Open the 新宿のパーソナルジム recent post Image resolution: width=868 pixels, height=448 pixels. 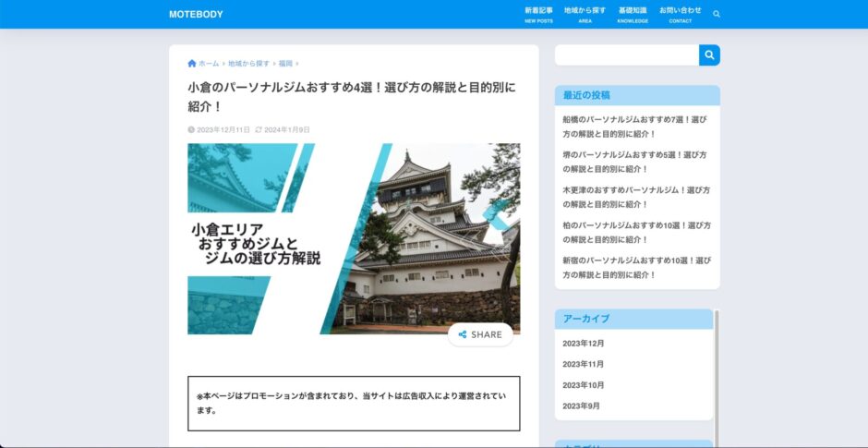click(x=634, y=267)
